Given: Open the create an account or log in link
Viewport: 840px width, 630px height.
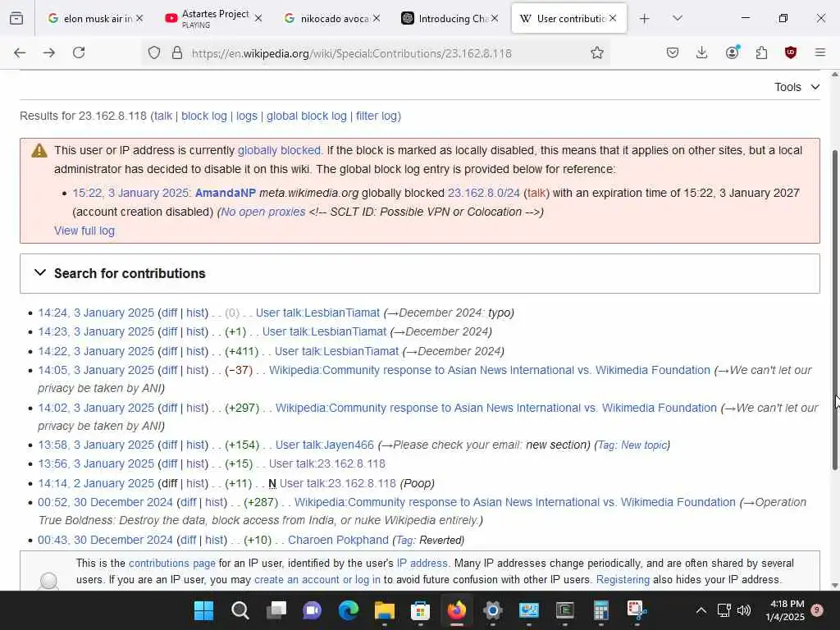Looking at the screenshot, I should tap(317, 579).
